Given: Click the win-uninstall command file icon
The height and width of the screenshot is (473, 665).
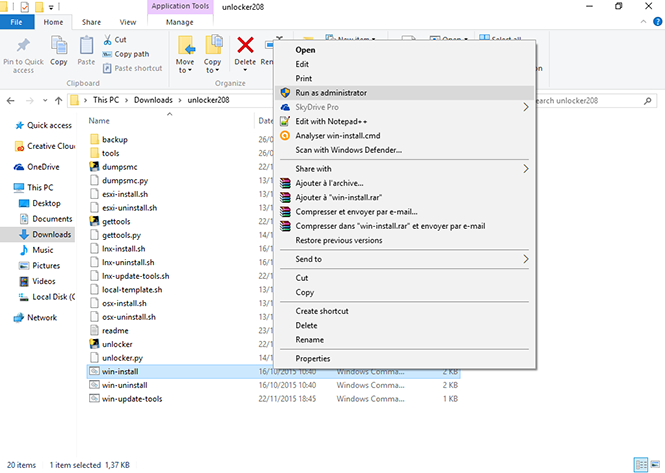Looking at the screenshot, I should (x=94, y=385).
